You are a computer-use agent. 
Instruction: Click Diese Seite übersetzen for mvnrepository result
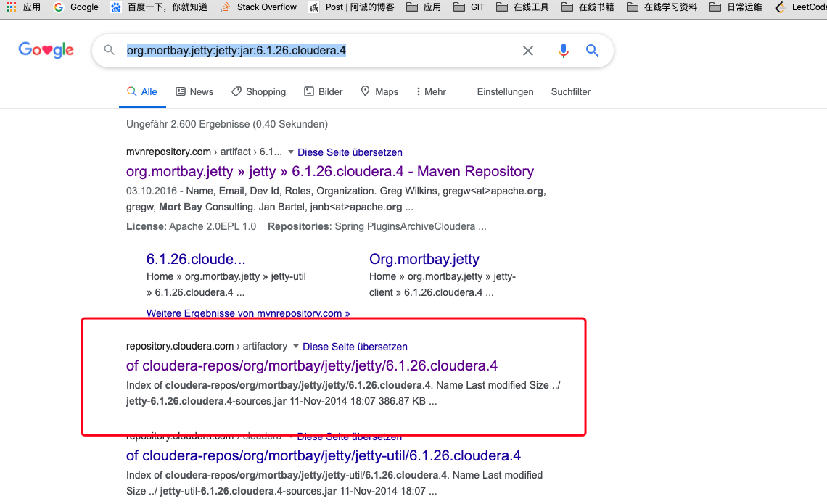point(350,152)
